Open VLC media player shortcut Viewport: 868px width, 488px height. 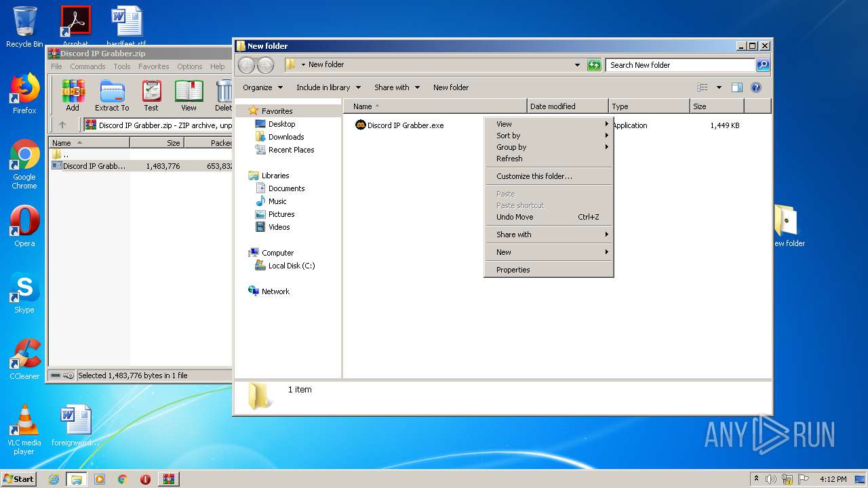[x=24, y=430]
